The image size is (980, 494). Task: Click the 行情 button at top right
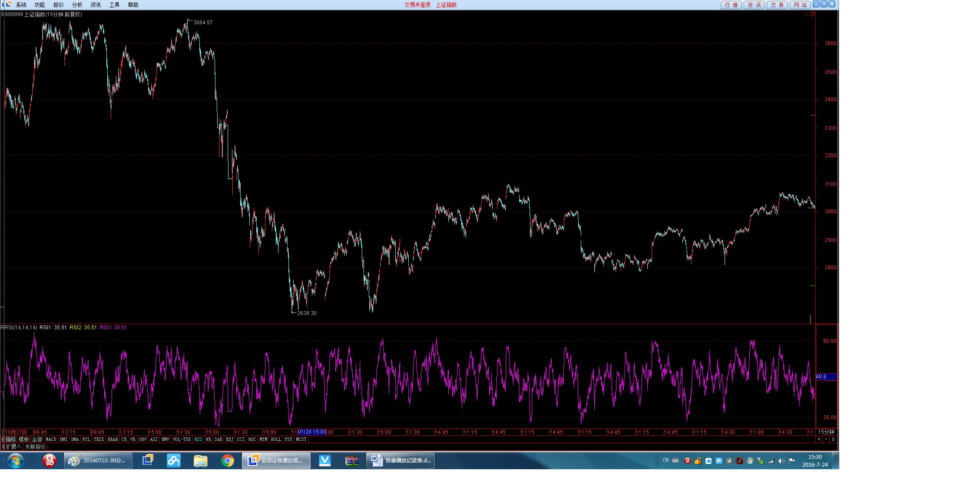click(731, 5)
